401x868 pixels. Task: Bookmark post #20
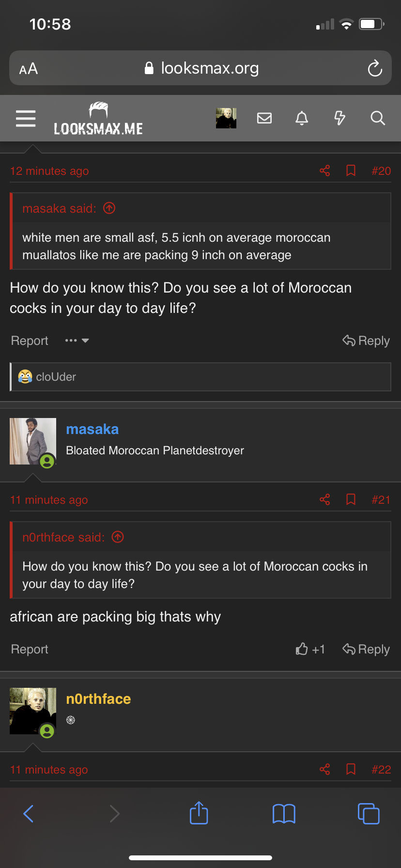coord(351,170)
